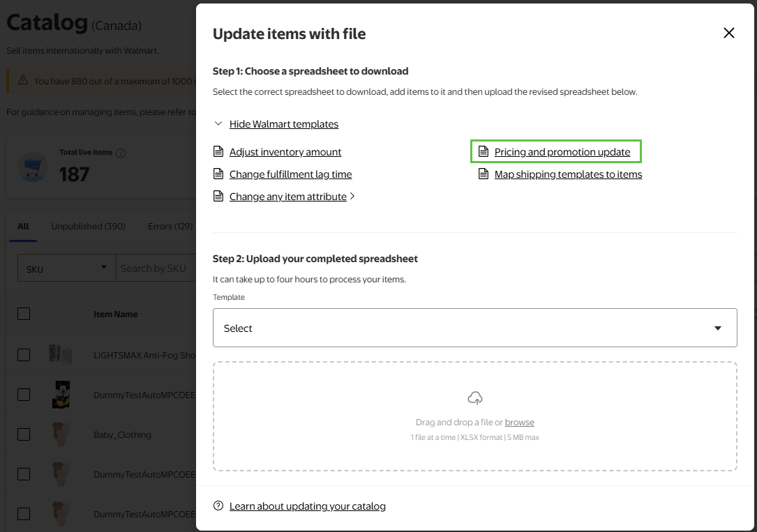Click the Search by SKU input field
The width and height of the screenshot is (757, 532).
pyautogui.click(x=156, y=268)
